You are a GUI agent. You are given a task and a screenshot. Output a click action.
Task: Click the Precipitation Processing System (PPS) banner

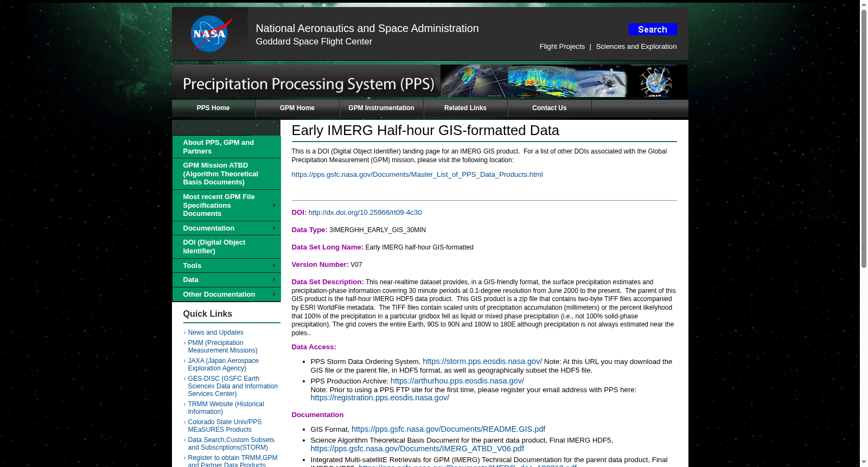[430, 81]
